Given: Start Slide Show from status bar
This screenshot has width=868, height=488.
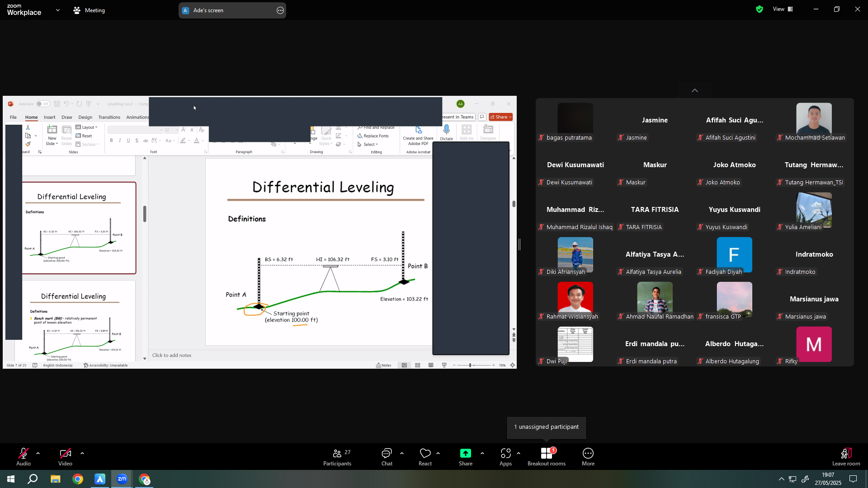Looking at the screenshot, I should point(444,365).
